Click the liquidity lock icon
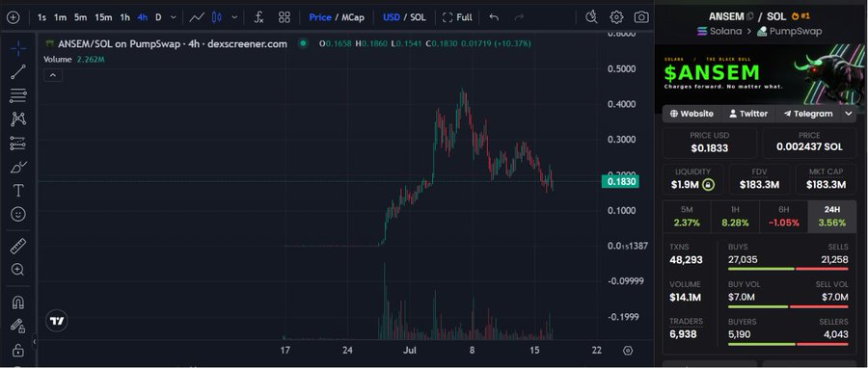This screenshot has width=868, height=368. [708, 185]
